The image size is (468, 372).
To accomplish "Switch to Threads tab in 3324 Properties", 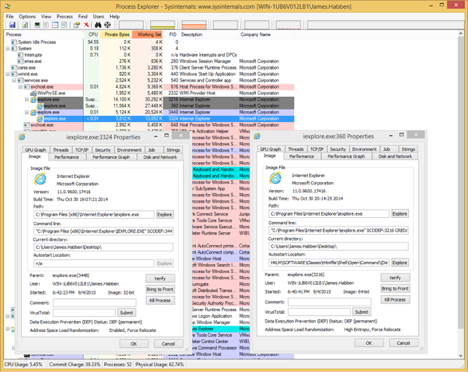I will click(61, 150).
